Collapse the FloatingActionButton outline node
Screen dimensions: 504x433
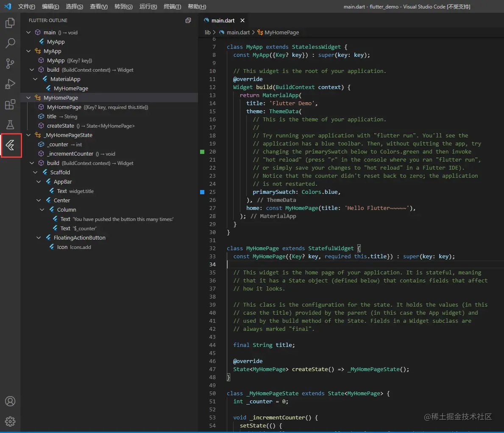coord(39,237)
